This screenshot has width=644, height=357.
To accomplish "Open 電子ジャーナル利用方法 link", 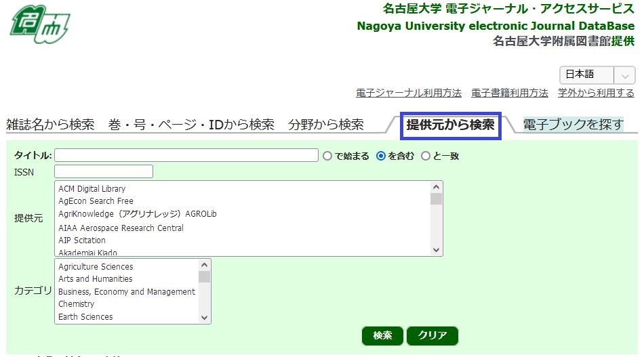I will click(x=409, y=93).
